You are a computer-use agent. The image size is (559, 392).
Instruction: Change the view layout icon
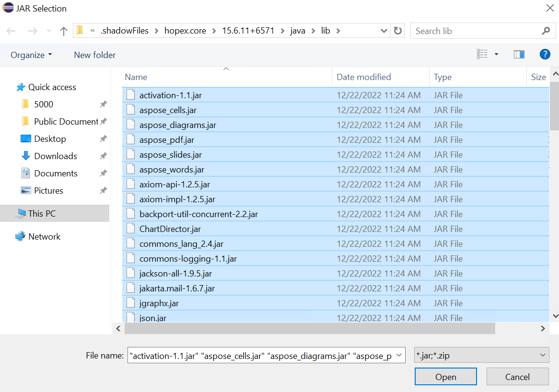[482, 54]
